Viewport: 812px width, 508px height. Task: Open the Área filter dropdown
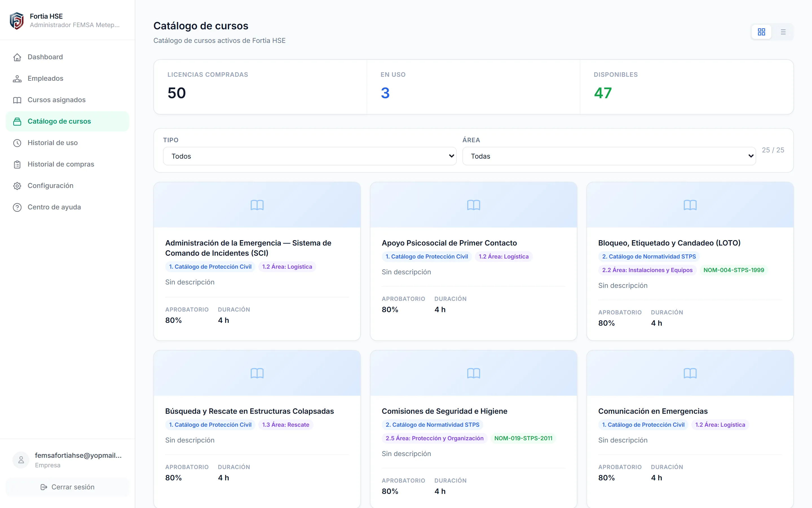click(609, 156)
